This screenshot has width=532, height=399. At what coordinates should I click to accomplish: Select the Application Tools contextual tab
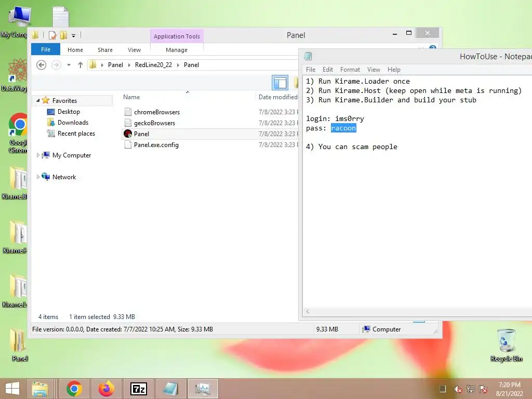coord(177,36)
